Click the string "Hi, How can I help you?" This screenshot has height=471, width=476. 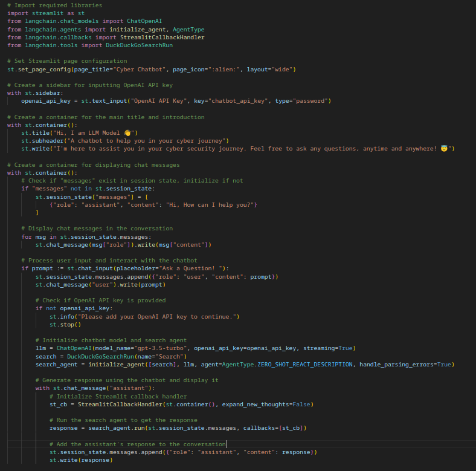[x=210, y=205]
